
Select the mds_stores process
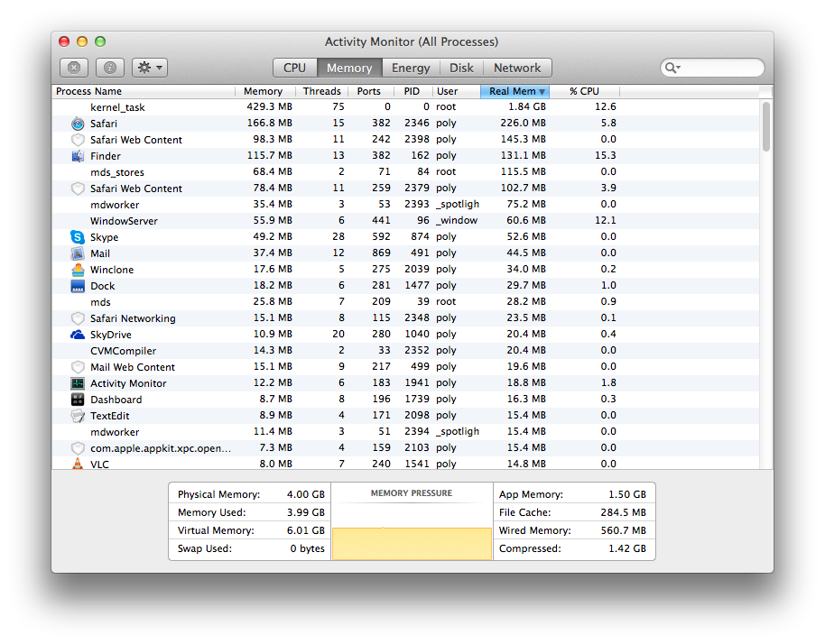(405, 172)
